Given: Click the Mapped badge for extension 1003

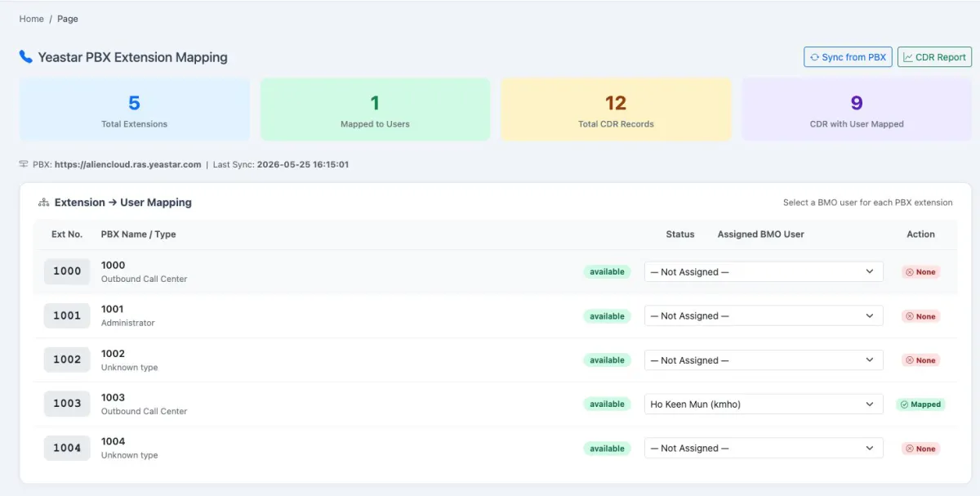Looking at the screenshot, I should click(920, 404).
